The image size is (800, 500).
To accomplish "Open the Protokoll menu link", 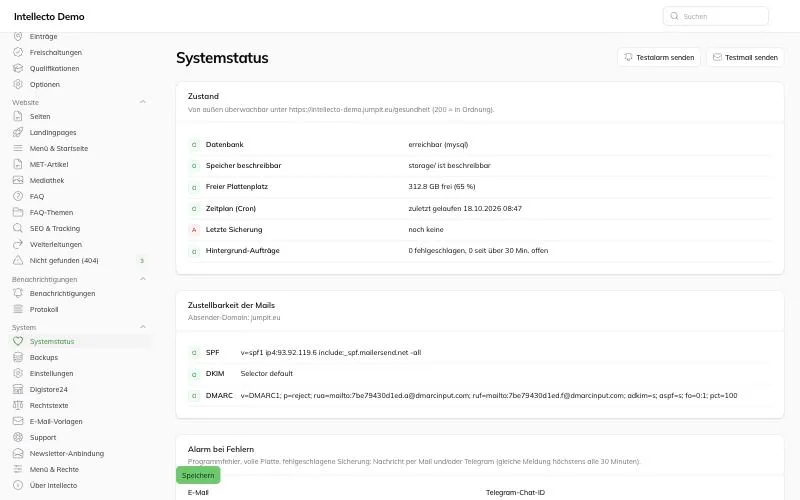I will coord(44,309).
